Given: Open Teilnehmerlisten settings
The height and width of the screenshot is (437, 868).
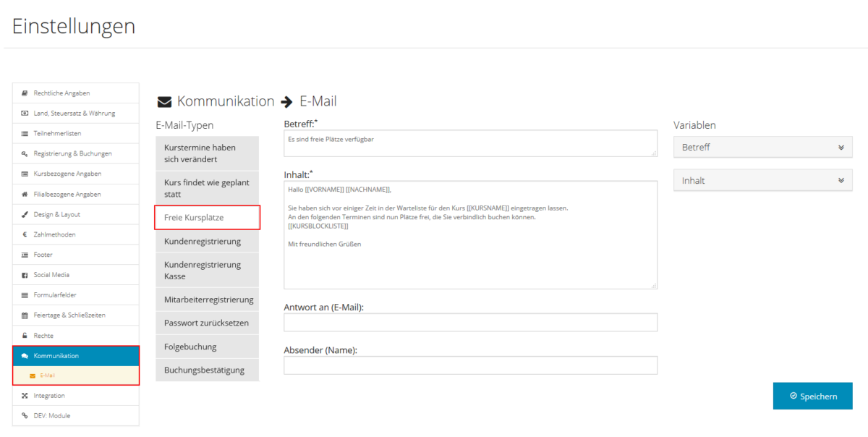Looking at the screenshot, I should click(76, 134).
